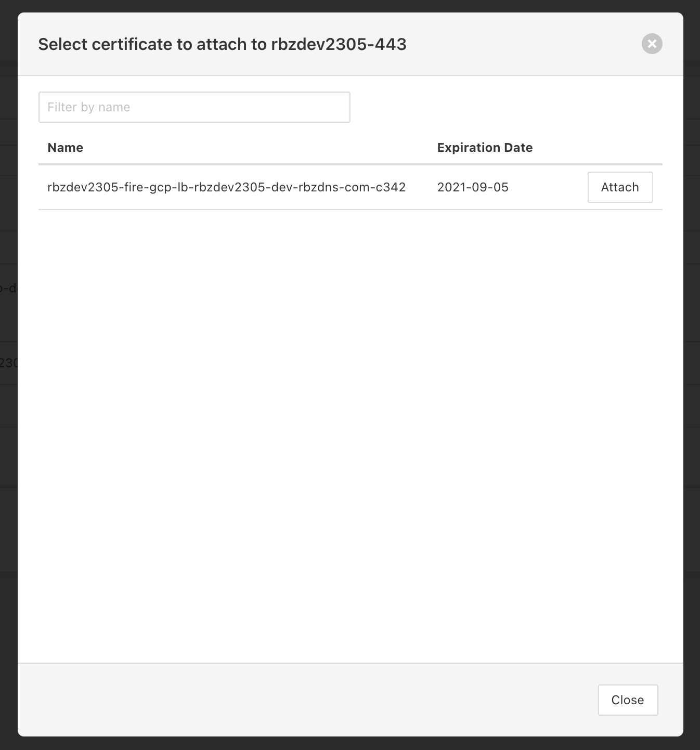Click the blank space between date and Attach
Viewport: 700px width, 750px height.
coord(547,187)
